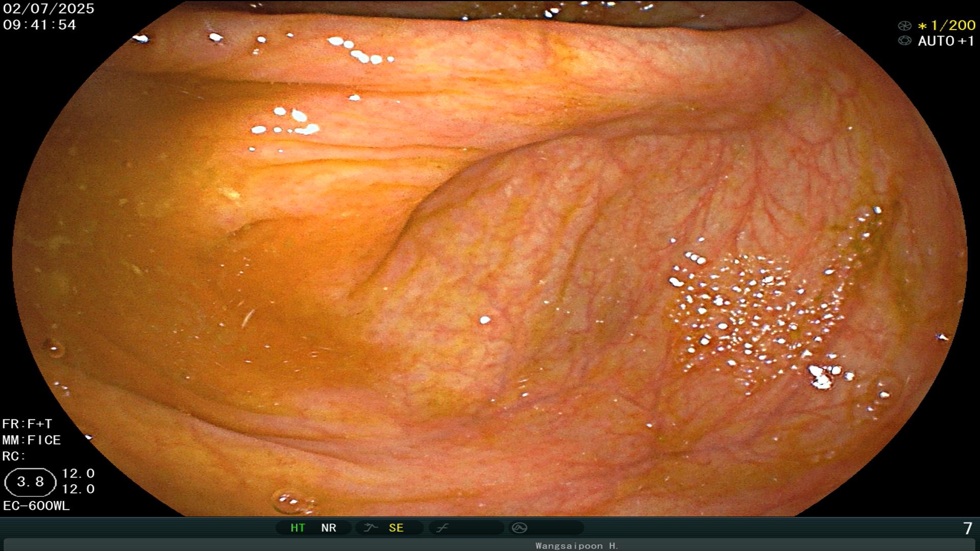Click the structure emphasis curve icon beside SE
980x551 pixels.
click(370, 528)
